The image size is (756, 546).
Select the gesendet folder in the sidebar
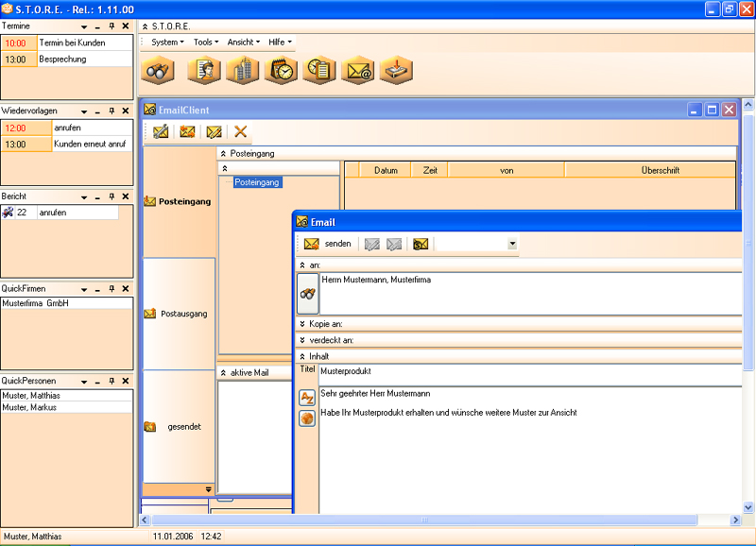click(179, 426)
